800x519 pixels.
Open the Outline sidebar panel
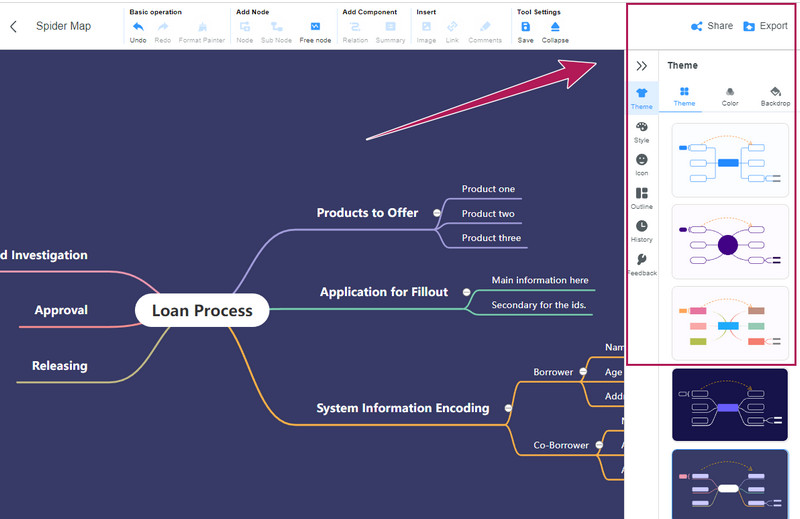click(641, 198)
